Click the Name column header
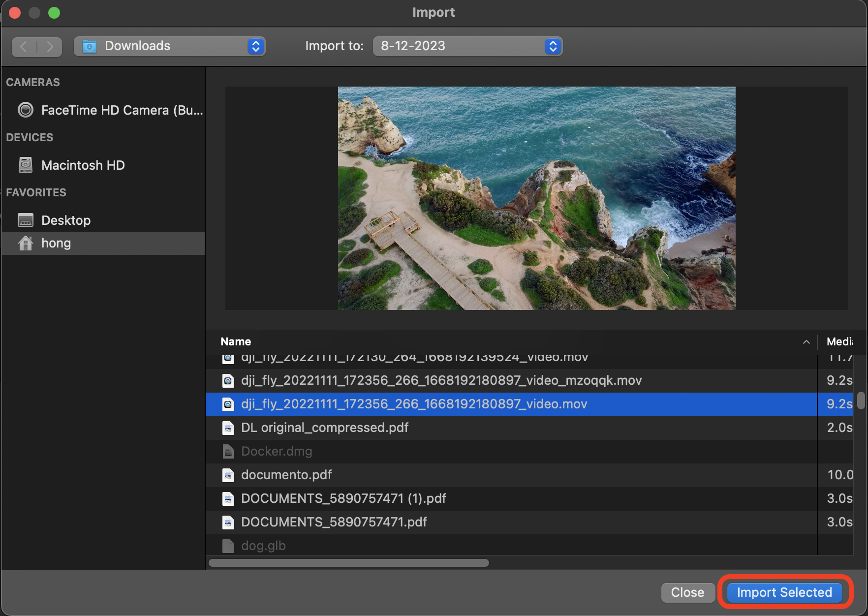This screenshot has height=616, width=868. coord(236,341)
